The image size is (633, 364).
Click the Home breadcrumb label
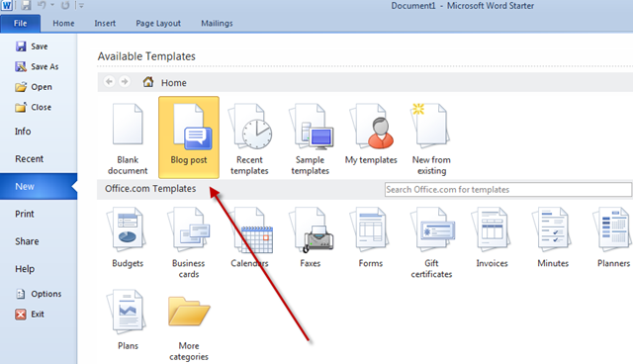tap(174, 83)
